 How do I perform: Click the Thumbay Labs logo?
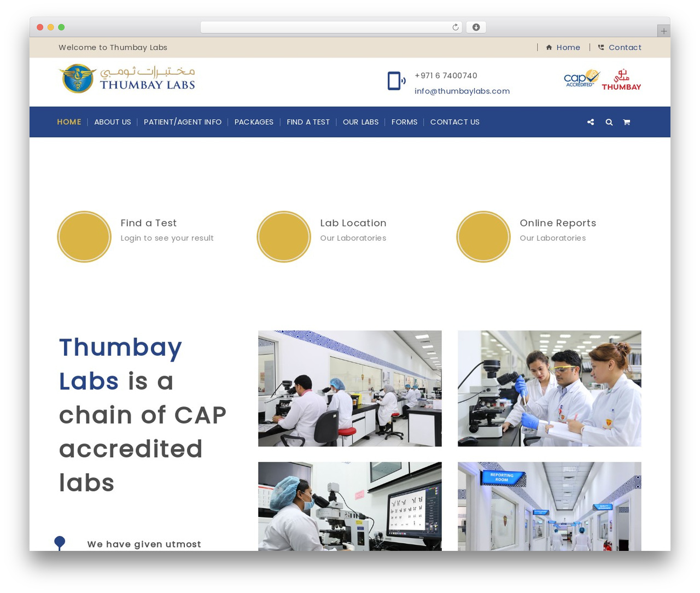point(127,79)
